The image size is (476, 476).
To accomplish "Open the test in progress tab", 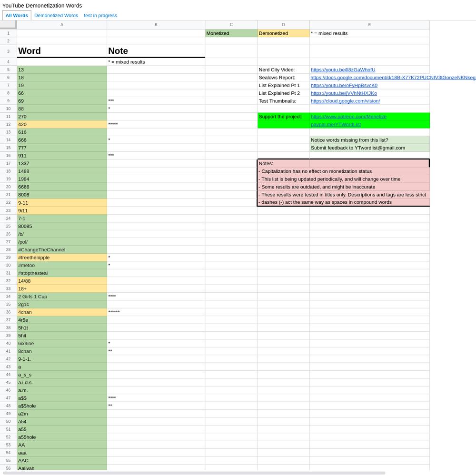I will pyautogui.click(x=100, y=16).
